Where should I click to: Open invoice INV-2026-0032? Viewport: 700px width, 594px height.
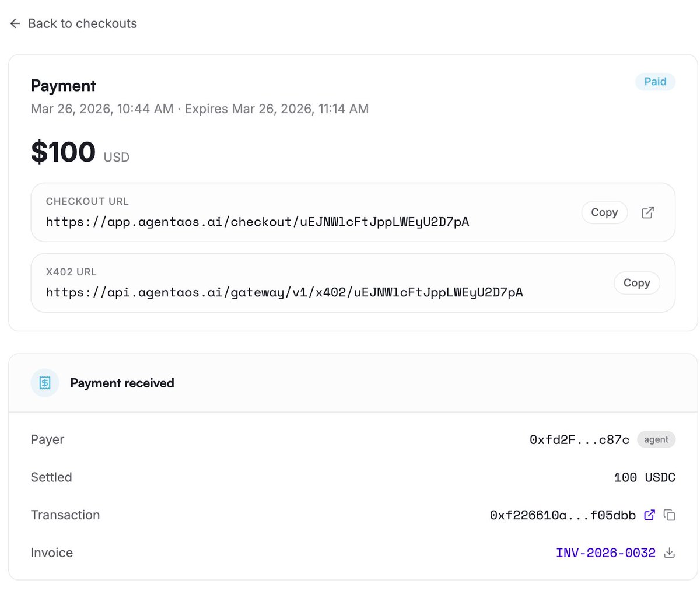[605, 553]
